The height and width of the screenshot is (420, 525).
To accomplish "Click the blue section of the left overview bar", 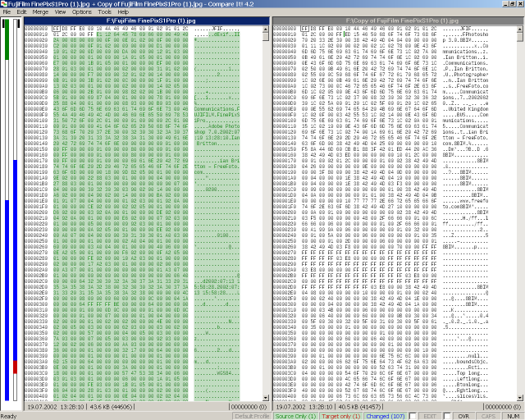I will [7, 299].
